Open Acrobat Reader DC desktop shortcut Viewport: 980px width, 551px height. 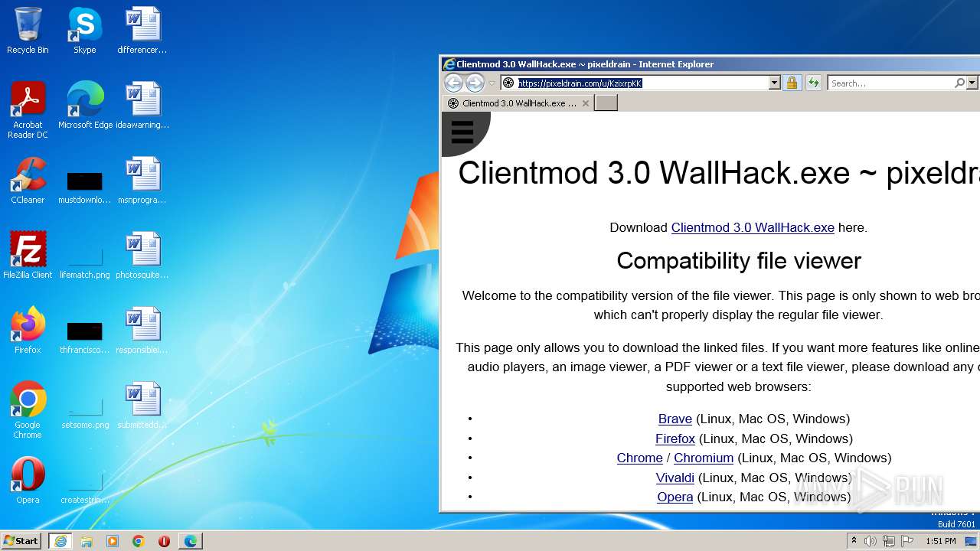(x=28, y=110)
